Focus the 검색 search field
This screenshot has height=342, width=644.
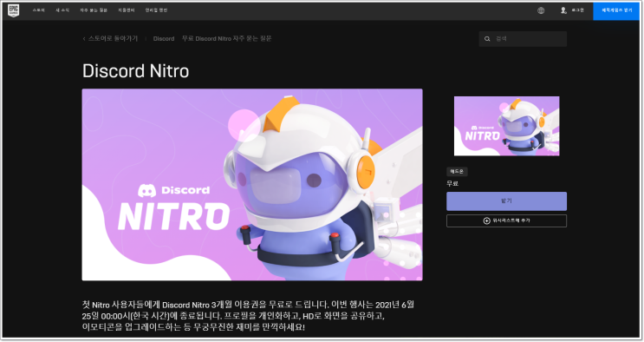tap(523, 39)
